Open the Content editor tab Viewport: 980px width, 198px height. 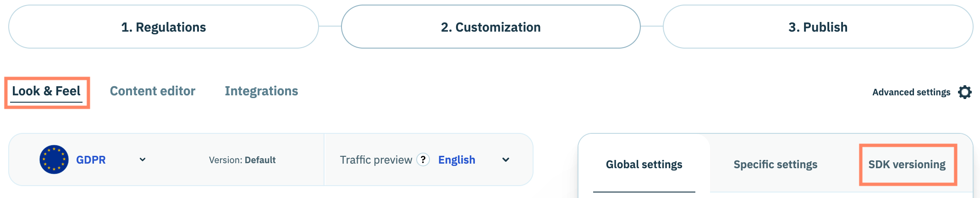click(153, 91)
